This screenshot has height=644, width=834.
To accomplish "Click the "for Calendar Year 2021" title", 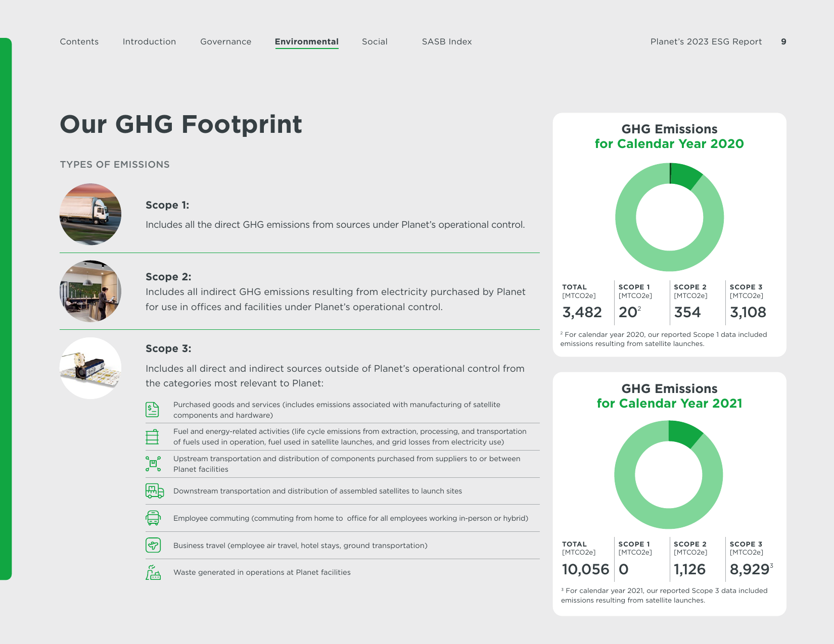I will pyautogui.click(x=669, y=404).
